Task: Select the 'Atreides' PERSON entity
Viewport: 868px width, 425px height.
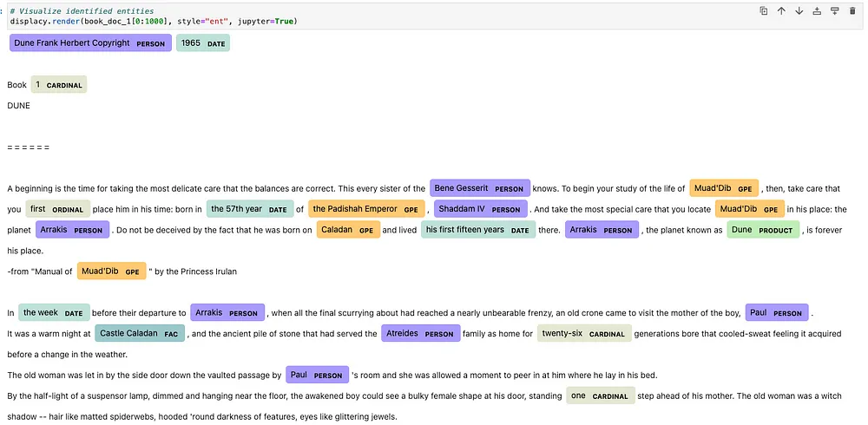Action: tap(421, 334)
